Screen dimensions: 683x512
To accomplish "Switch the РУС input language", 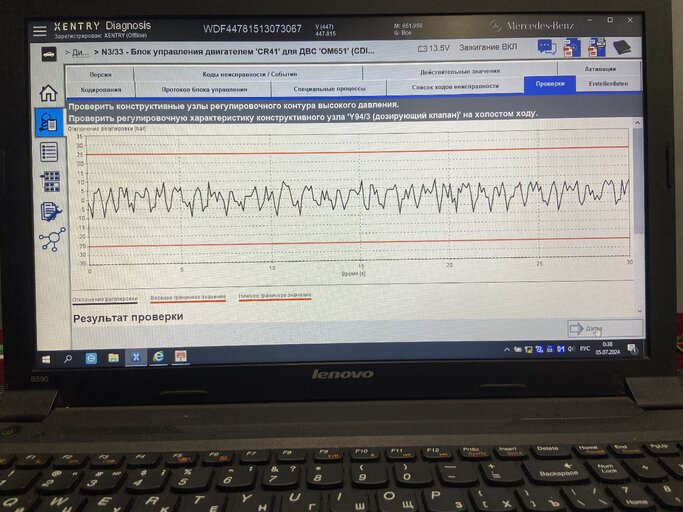I will 585,349.
